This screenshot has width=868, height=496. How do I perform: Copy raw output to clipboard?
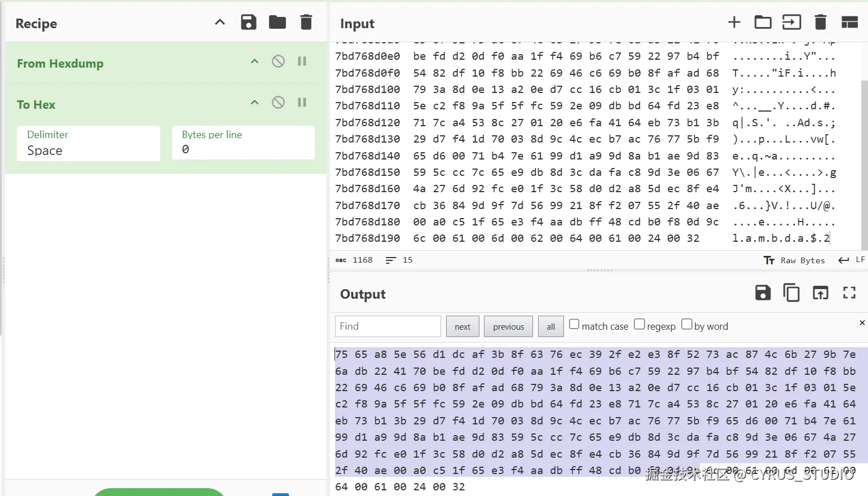coord(791,293)
